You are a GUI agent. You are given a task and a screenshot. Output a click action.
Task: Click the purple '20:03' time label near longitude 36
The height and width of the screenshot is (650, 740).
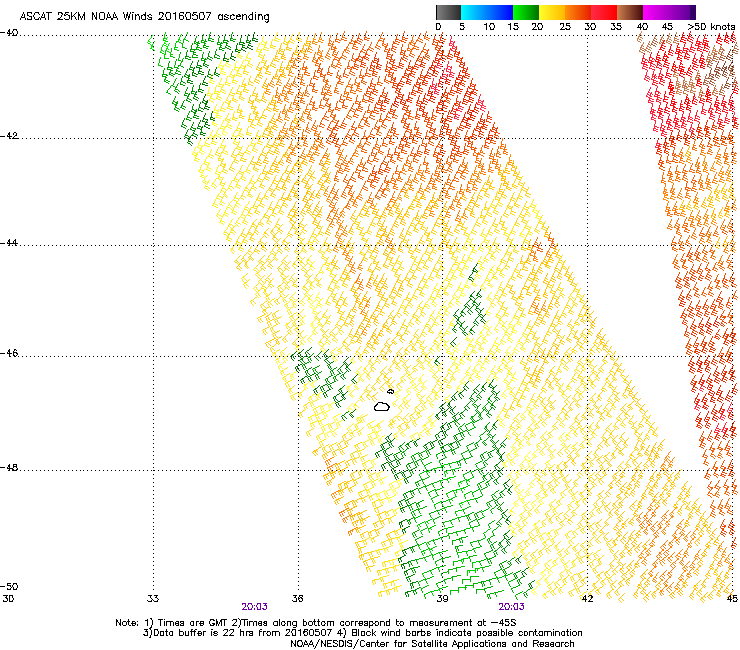254,607
